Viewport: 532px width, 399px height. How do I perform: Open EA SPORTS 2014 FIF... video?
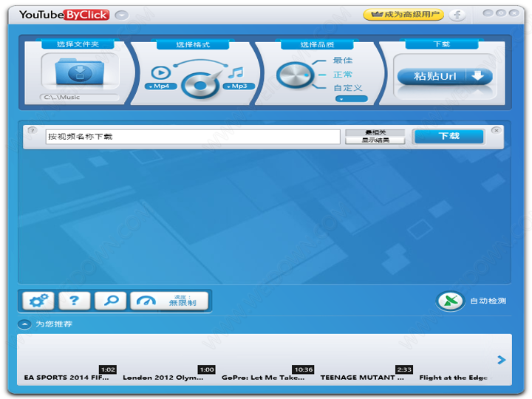[66, 378]
